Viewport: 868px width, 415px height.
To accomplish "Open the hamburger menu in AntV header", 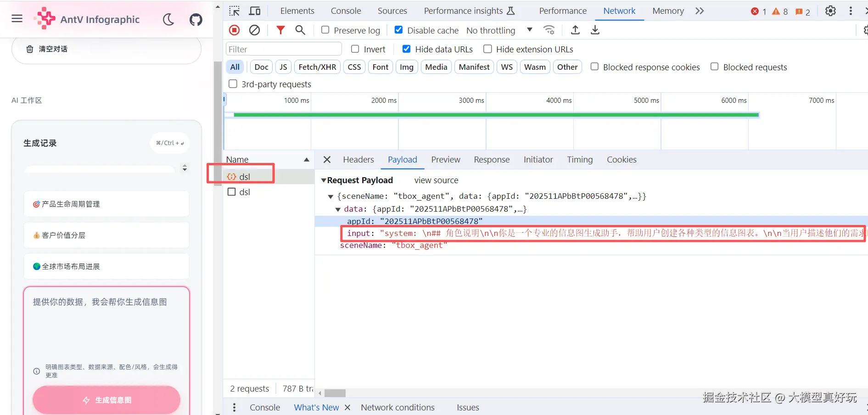I will [x=17, y=19].
